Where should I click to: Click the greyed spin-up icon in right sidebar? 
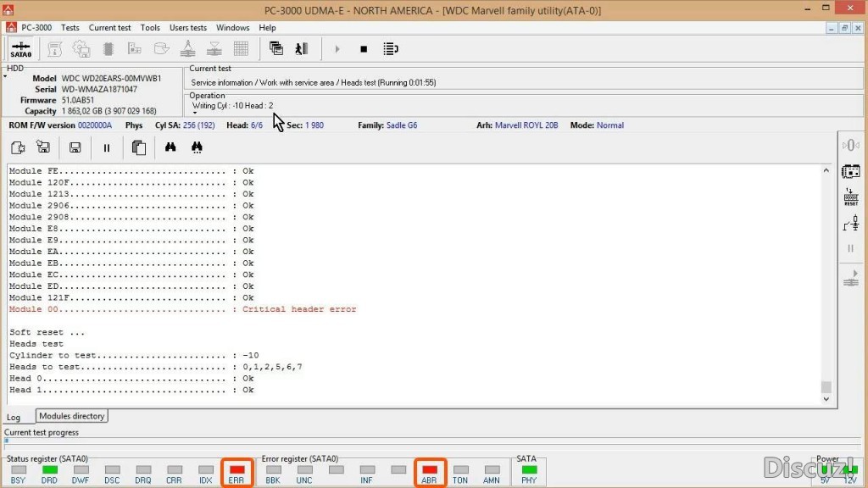coord(851,278)
